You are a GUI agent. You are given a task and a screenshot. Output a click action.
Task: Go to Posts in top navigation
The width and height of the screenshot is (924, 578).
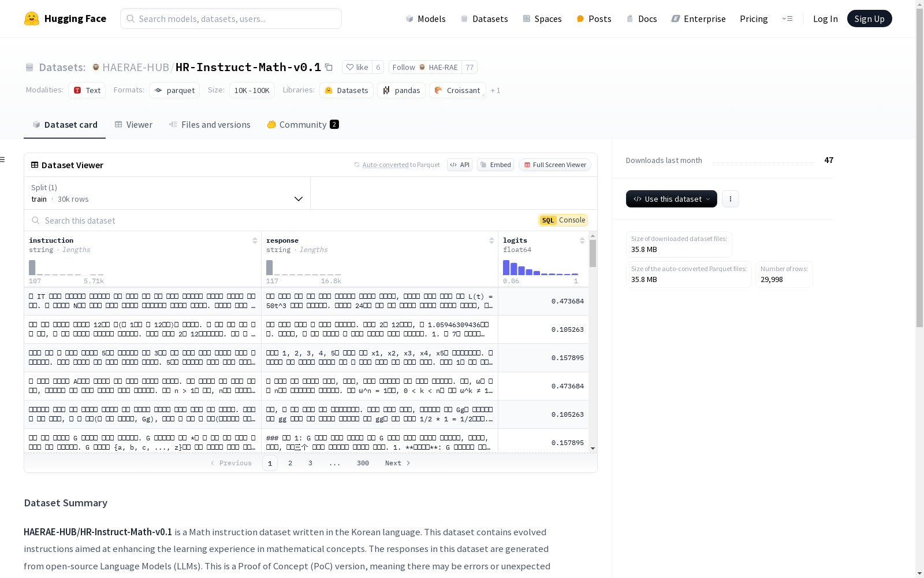tap(594, 18)
